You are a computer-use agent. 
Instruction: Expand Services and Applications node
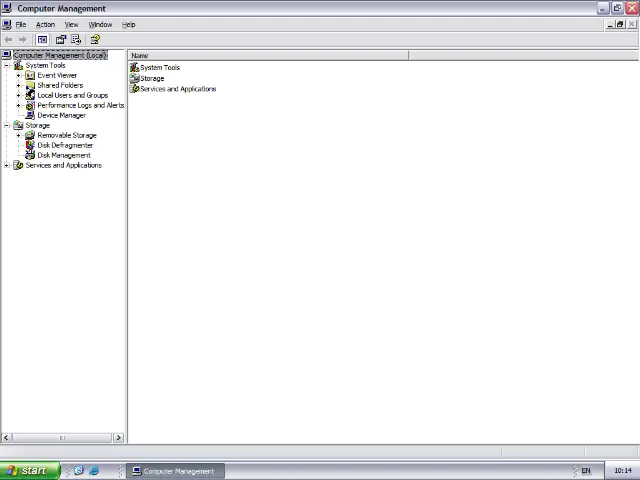(7, 165)
